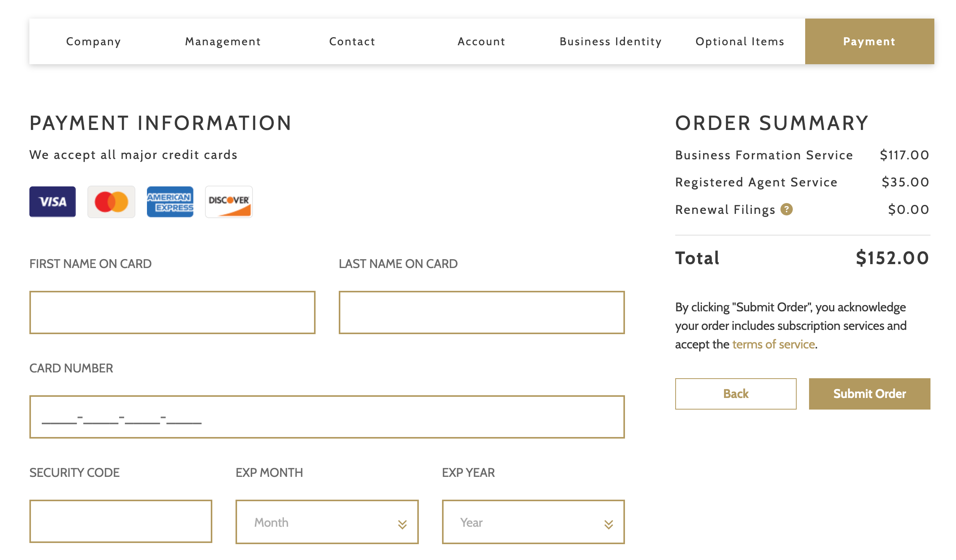Click the Visa card logo

click(53, 201)
